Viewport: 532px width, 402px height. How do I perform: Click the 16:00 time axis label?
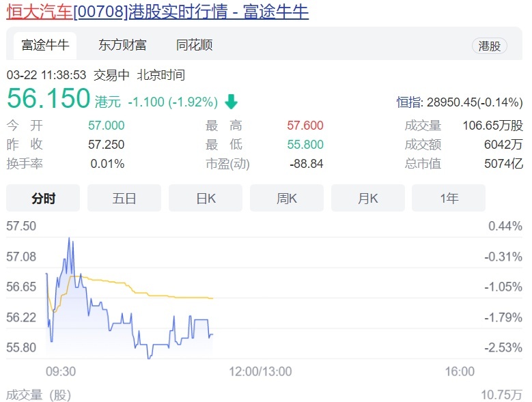pos(460,371)
